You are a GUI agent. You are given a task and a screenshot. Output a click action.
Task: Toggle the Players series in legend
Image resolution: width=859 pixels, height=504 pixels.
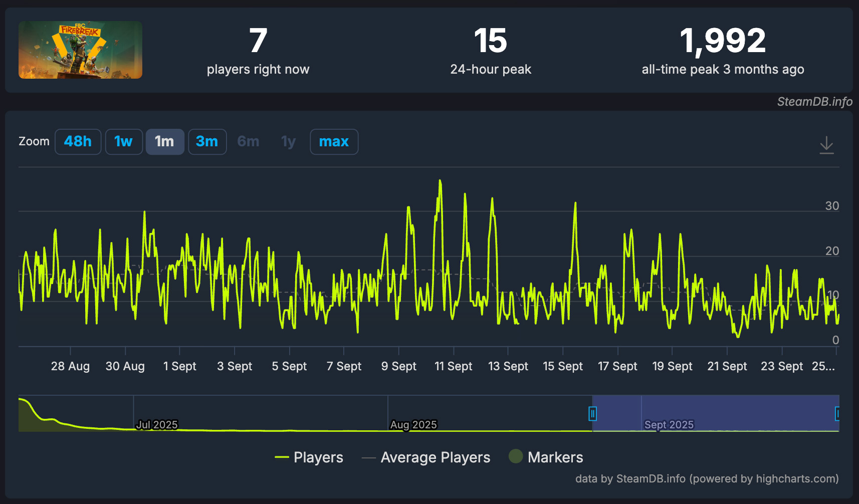pyautogui.click(x=309, y=457)
